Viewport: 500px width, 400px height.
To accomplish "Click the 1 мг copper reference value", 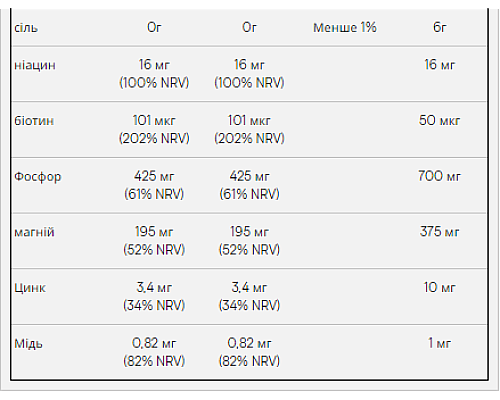I will (440, 343).
